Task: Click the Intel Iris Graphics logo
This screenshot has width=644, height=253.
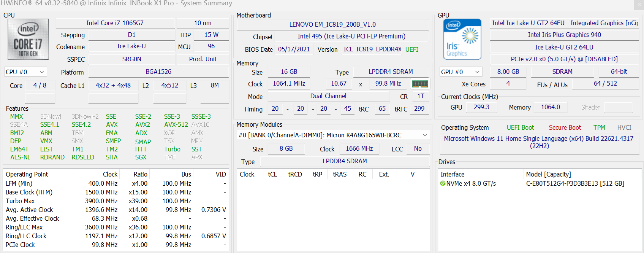Action: [x=462, y=39]
